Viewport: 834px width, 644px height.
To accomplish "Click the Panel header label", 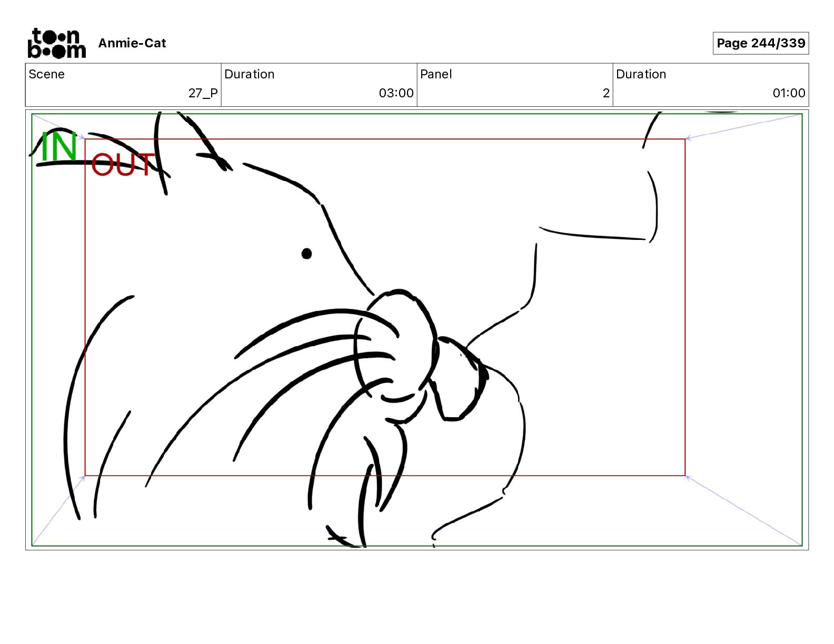I will pos(436,74).
